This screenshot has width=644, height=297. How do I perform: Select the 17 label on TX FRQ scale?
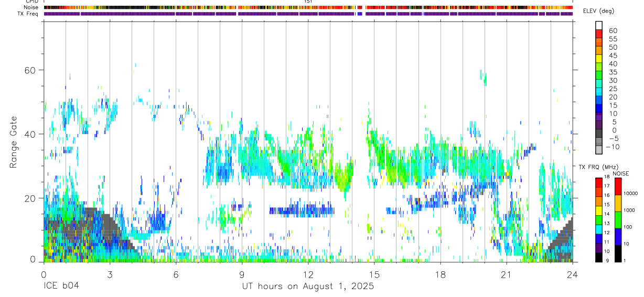[608, 186]
